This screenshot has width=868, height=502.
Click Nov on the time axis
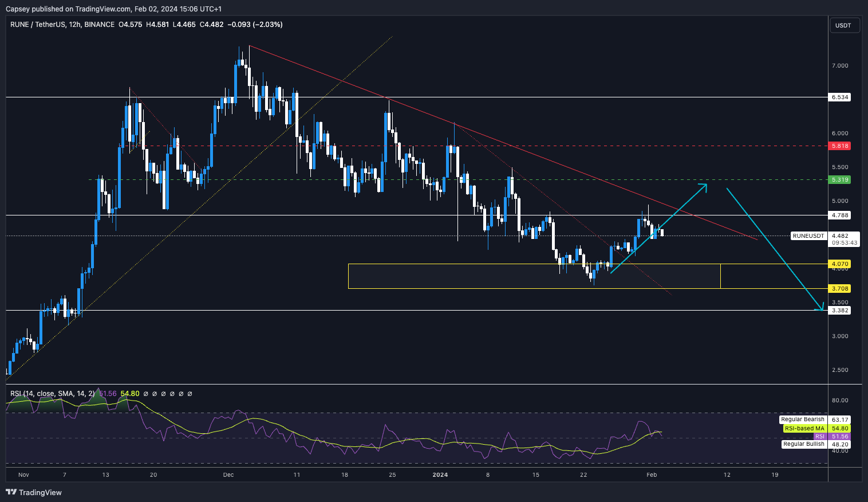tap(23, 474)
